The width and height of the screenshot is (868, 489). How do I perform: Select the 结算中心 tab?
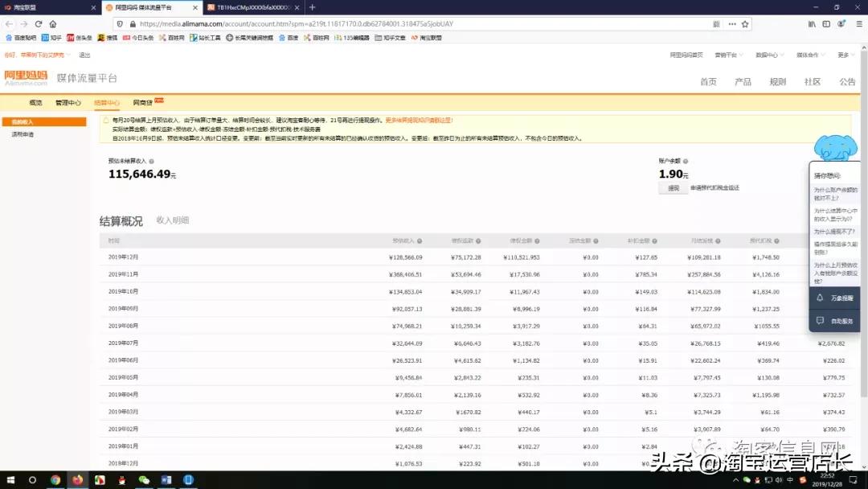click(107, 102)
